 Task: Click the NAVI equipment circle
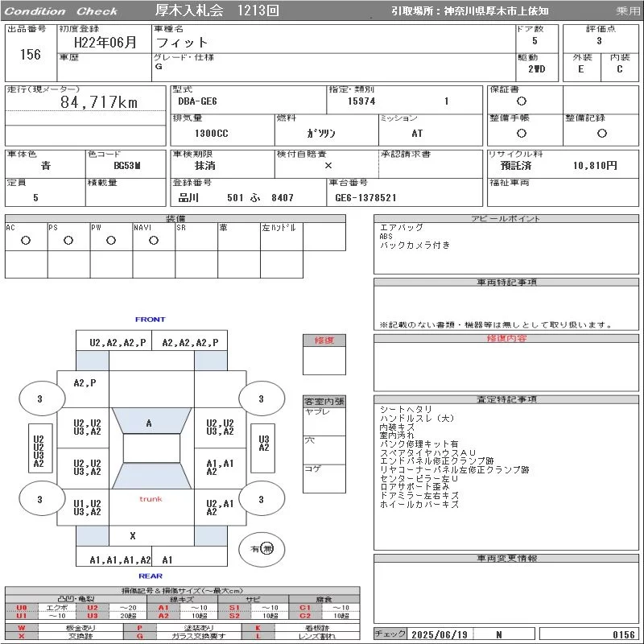[154, 240]
